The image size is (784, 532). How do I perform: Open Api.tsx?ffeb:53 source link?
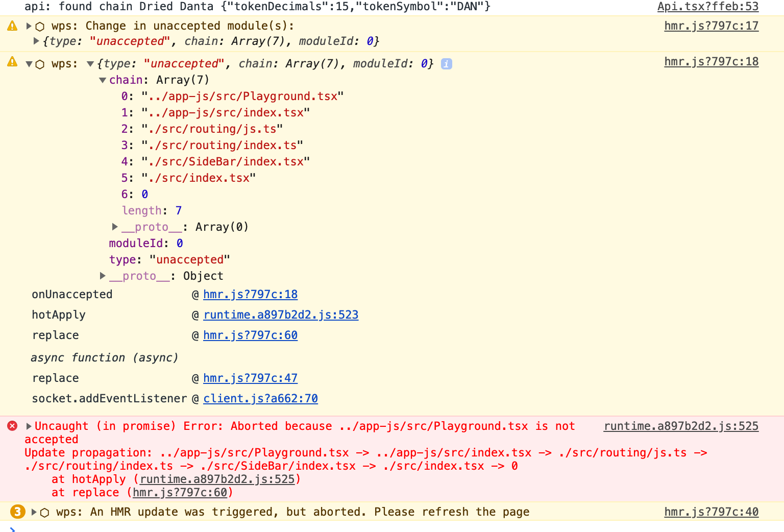click(707, 7)
